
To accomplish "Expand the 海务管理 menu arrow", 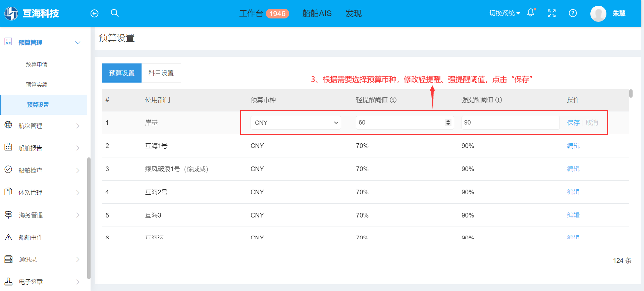I will coord(78,215).
